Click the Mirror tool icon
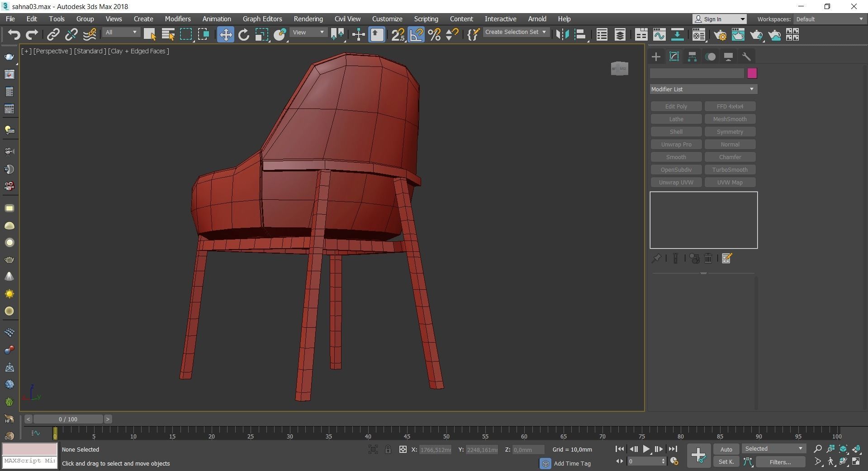868x471 pixels. [562, 34]
